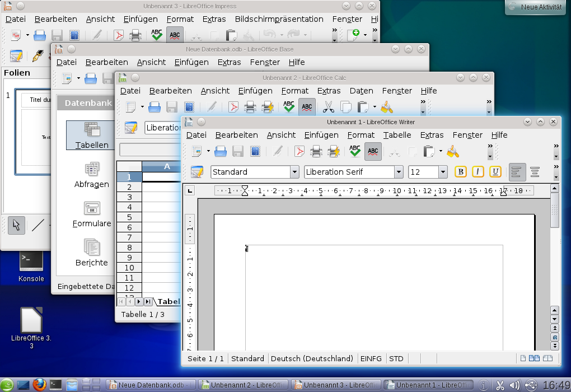Click Writer vertical scrollbar up arrow

[x=554, y=188]
